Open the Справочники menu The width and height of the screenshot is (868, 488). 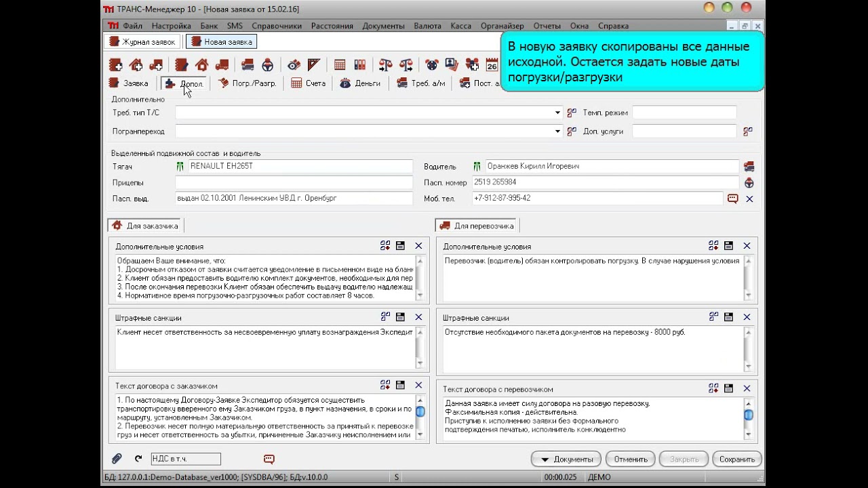(277, 26)
